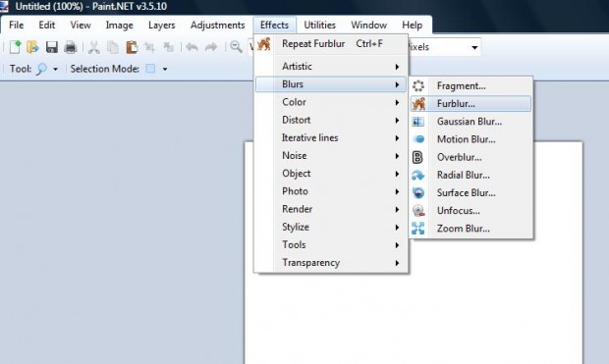Click the Surface Blur icon
The image size is (609, 364).
(x=418, y=193)
